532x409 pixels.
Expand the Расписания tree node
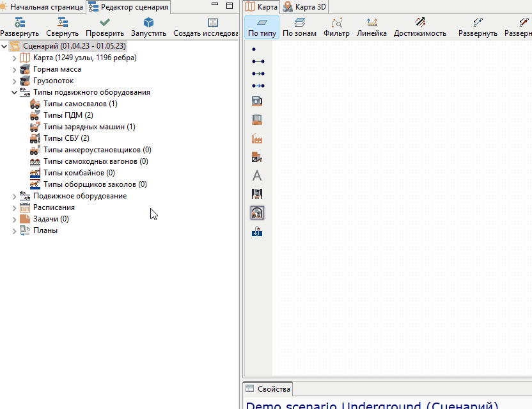(14, 208)
